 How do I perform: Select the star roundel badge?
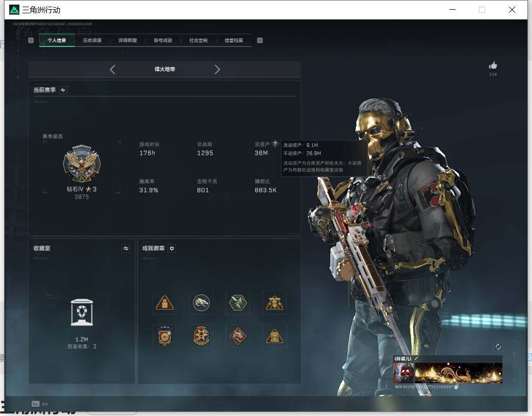[x=201, y=336]
